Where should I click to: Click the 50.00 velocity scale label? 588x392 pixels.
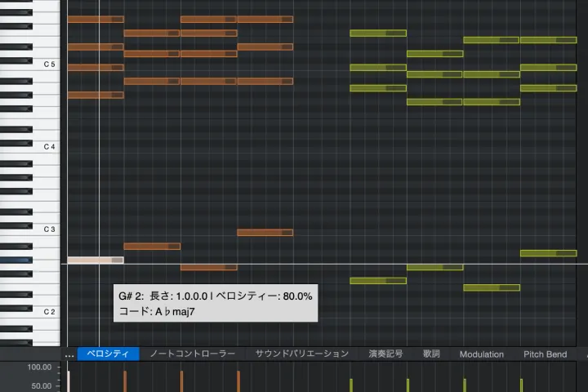[42, 385]
